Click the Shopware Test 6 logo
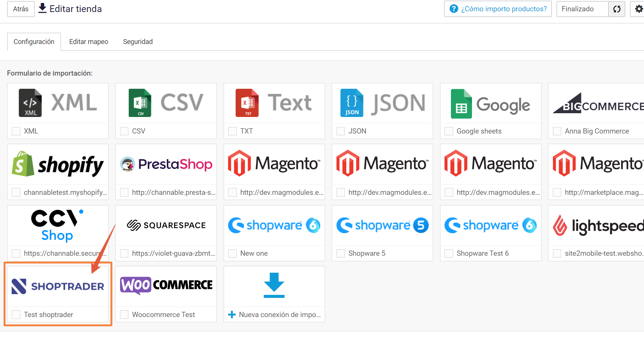The height and width of the screenshot is (337, 644). 490,225
